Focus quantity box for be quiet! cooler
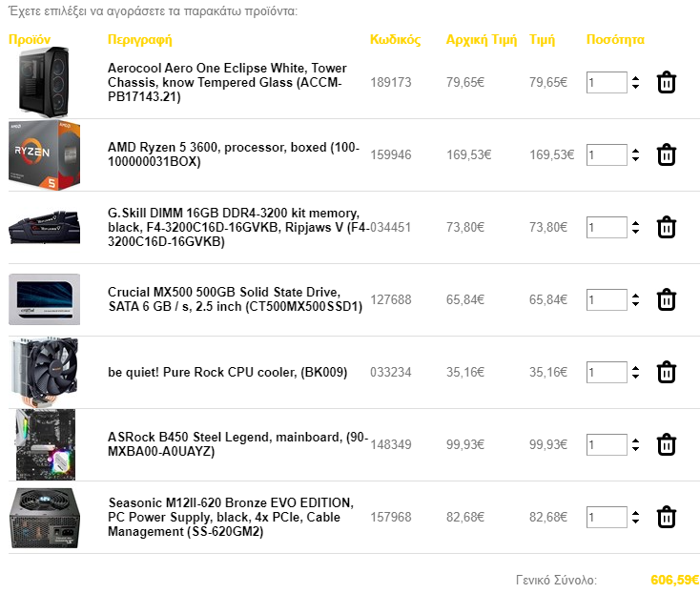The width and height of the screenshot is (700, 614). point(607,372)
